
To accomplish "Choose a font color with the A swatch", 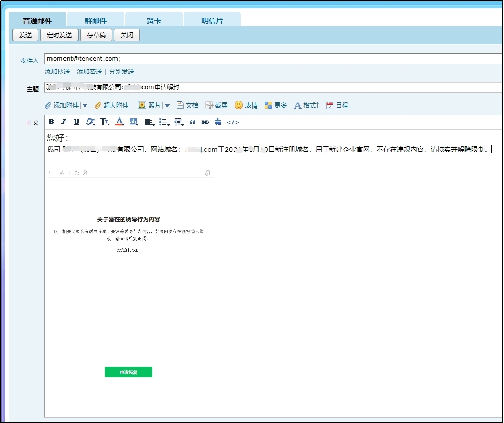I will tap(119, 122).
